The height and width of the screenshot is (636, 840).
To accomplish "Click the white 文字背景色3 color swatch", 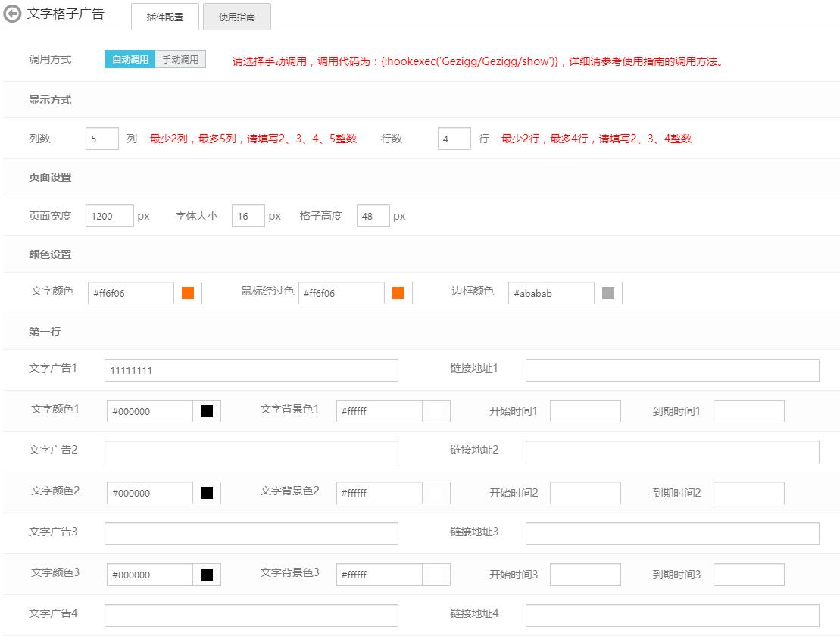I will tap(436, 575).
